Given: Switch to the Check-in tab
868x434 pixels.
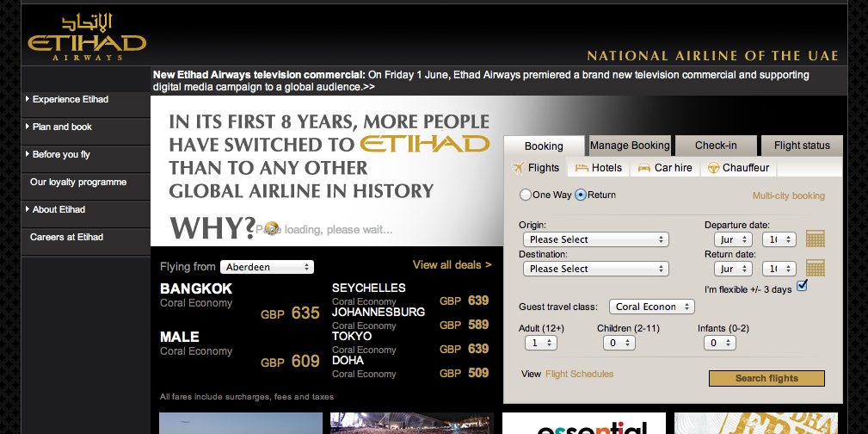Looking at the screenshot, I should point(716,146).
